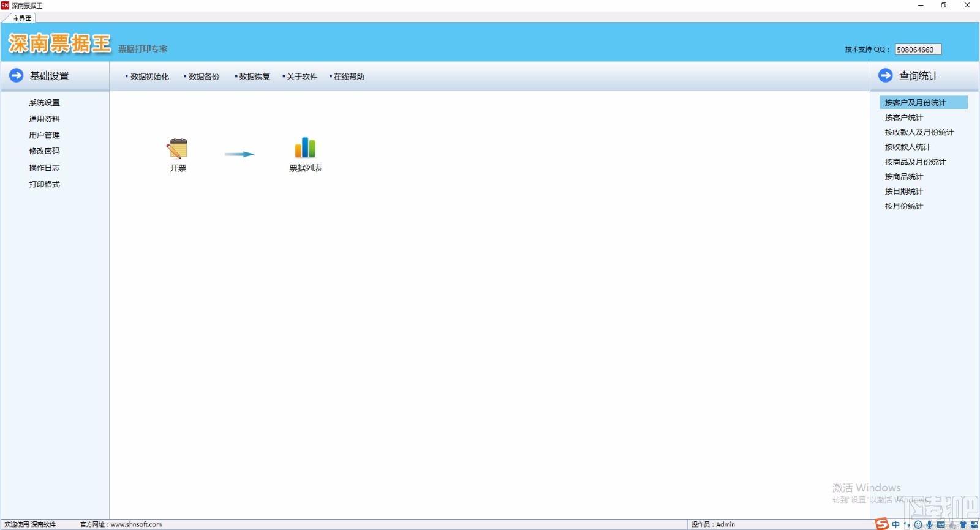Viewport: 980px width, 530px height.
Task: Toggle the punctuation mode icon
Action: coord(907,524)
